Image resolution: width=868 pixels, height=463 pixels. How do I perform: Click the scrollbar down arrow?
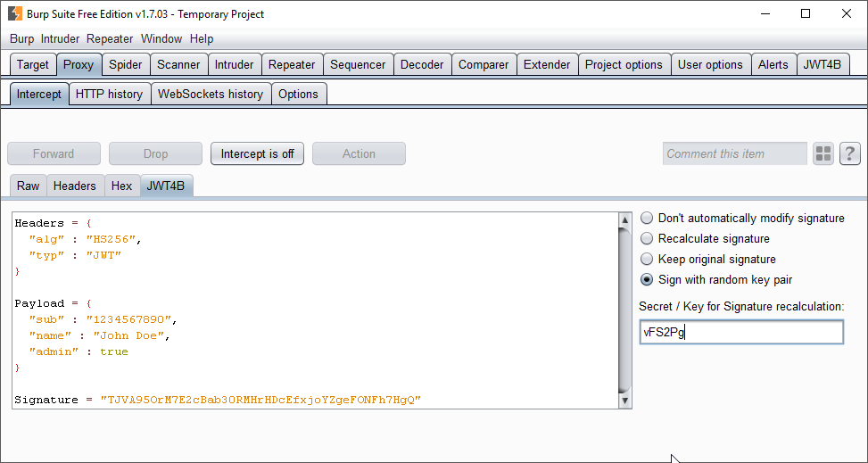625,401
